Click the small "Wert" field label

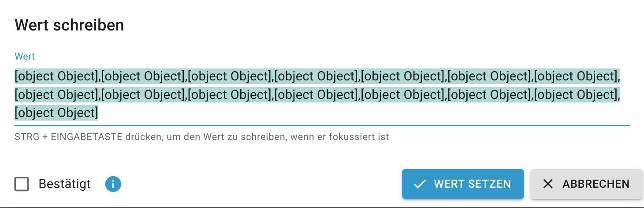tap(25, 57)
